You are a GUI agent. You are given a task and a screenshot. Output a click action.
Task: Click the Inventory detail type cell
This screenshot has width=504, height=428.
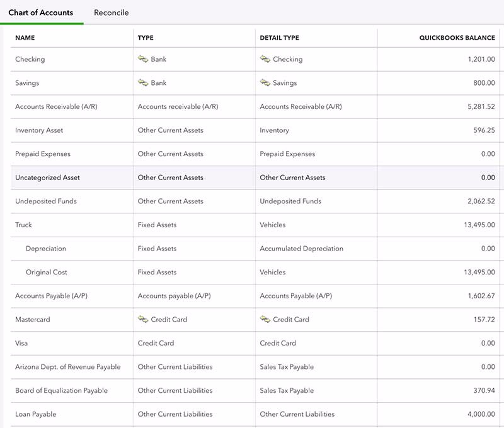tap(274, 130)
